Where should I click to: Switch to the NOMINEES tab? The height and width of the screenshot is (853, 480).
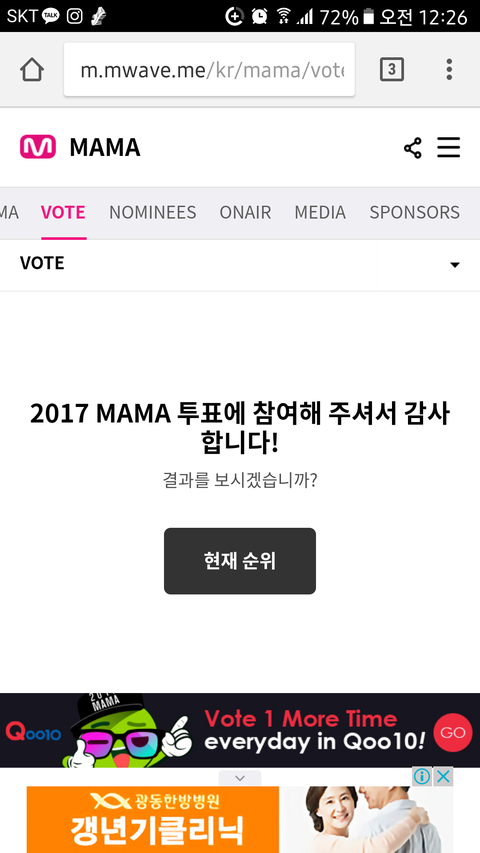[x=152, y=212]
